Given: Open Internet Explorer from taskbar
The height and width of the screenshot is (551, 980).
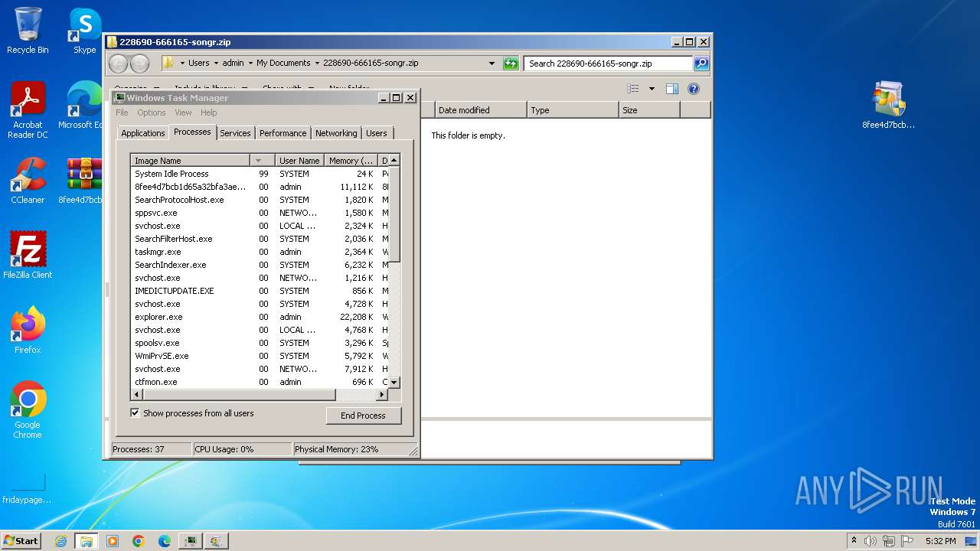Looking at the screenshot, I should coord(61,541).
